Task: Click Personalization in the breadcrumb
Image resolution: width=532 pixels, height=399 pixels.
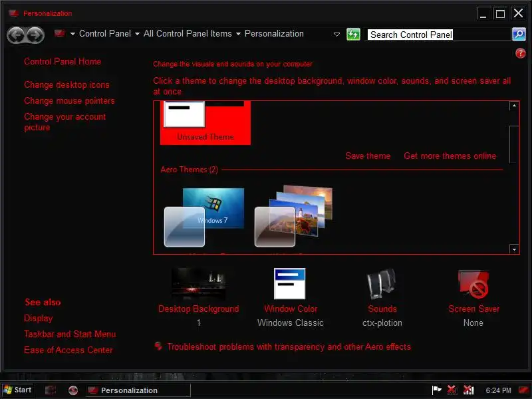Action: (x=274, y=34)
